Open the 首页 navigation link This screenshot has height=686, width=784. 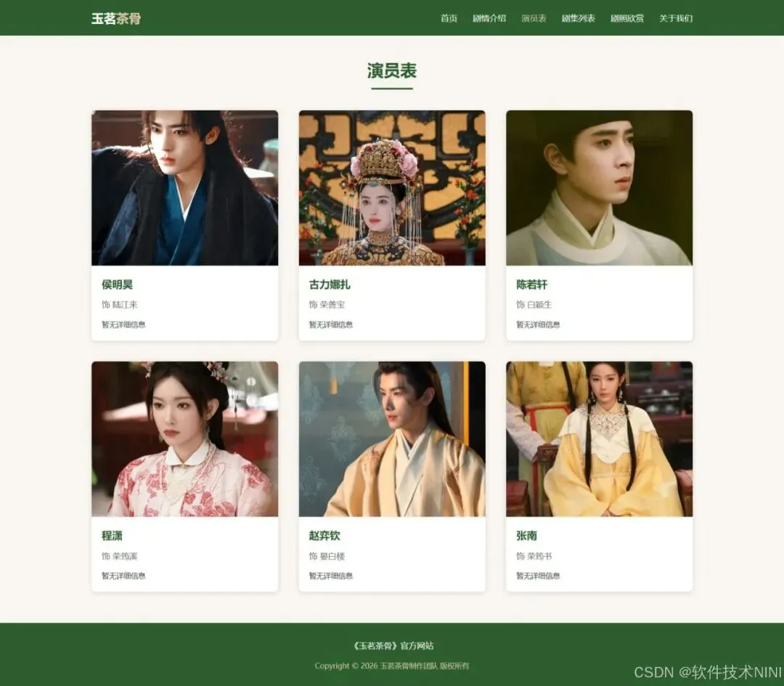click(x=449, y=18)
